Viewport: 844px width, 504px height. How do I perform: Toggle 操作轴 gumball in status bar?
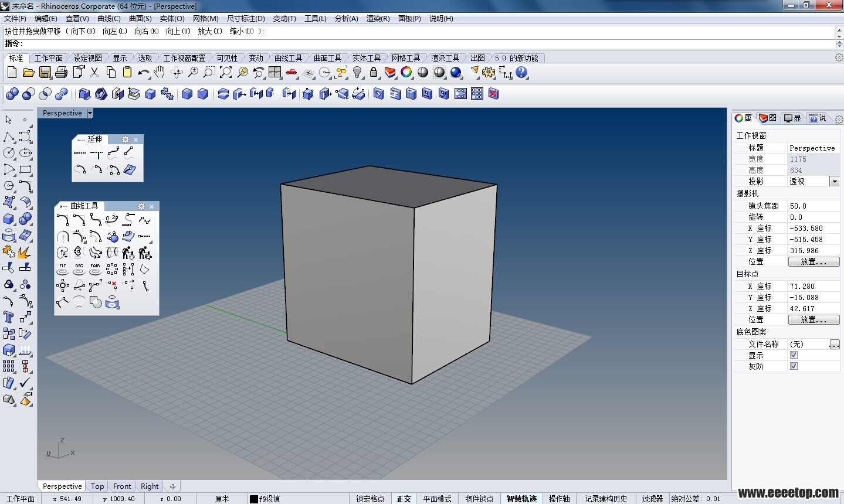pos(560,499)
